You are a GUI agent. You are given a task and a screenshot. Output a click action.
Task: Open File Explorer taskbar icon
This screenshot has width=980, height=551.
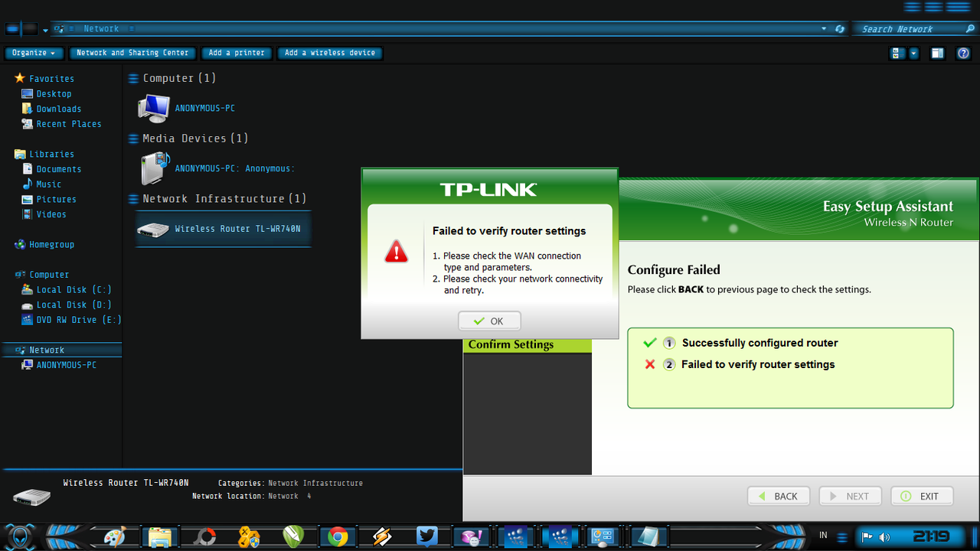tap(160, 536)
